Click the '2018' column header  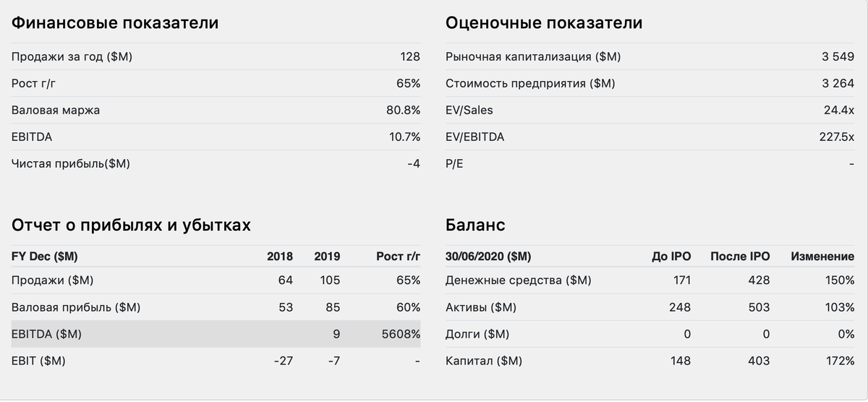[x=280, y=257]
